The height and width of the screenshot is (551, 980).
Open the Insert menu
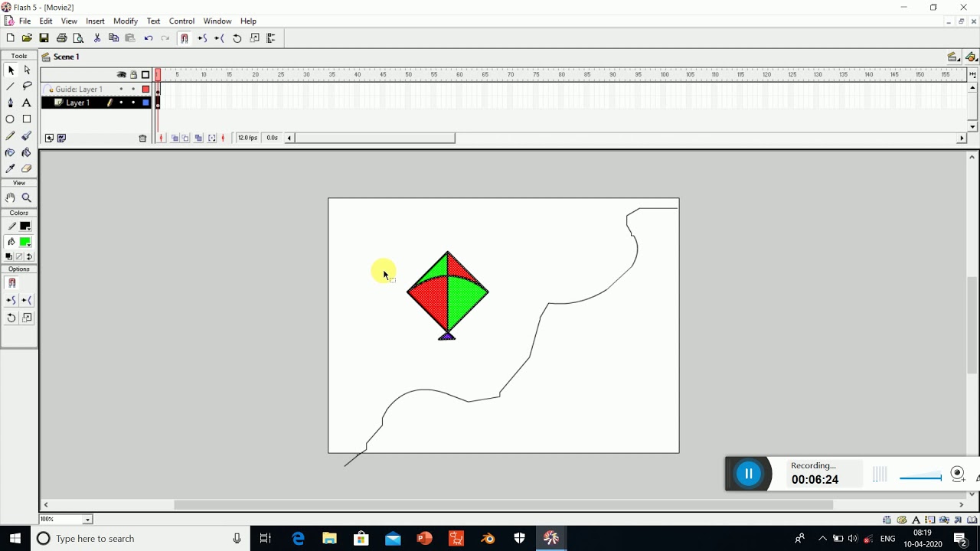coord(96,21)
